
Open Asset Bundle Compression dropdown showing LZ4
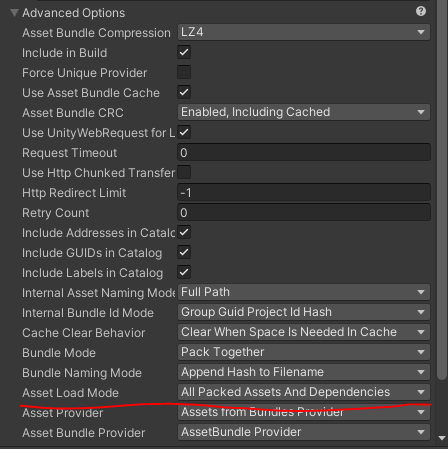click(x=304, y=32)
